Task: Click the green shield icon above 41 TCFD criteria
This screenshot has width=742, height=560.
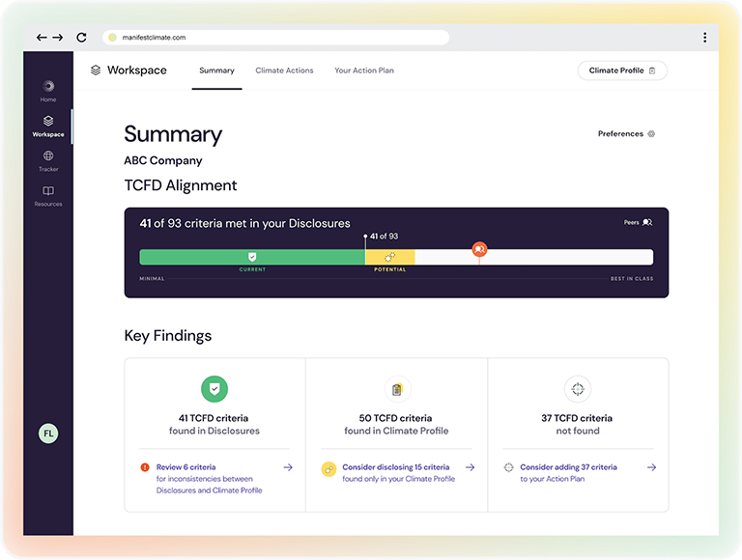Action: tap(214, 389)
